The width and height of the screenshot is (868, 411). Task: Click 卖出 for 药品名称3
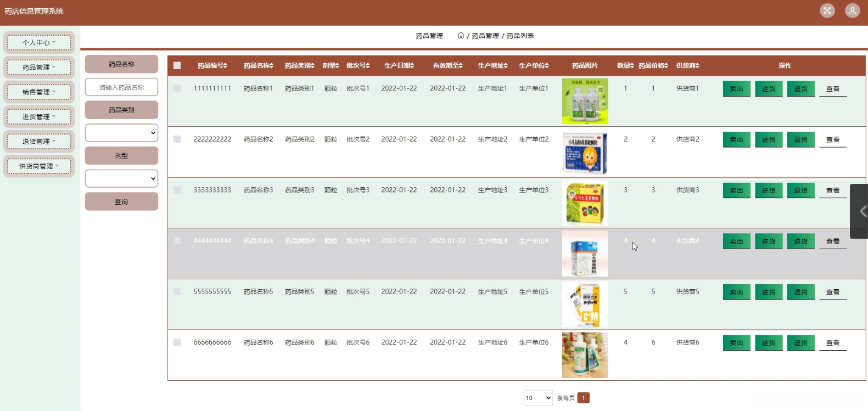pyautogui.click(x=737, y=190)
